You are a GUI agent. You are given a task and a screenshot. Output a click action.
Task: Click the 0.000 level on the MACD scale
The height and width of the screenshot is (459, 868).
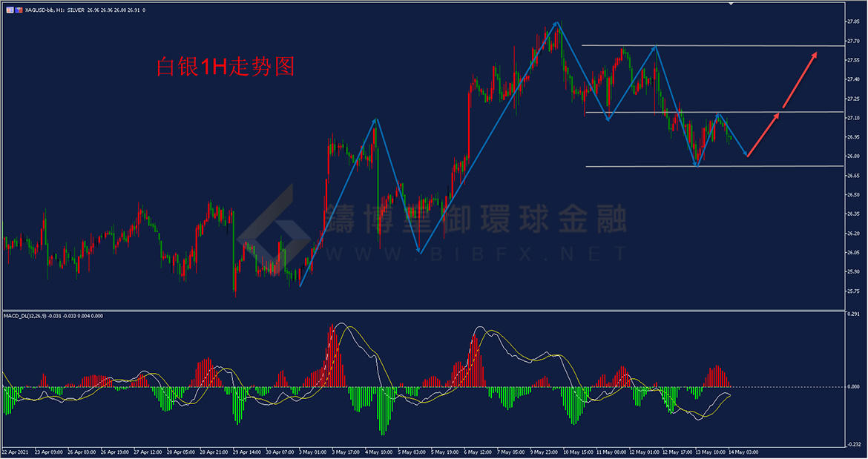855,387
